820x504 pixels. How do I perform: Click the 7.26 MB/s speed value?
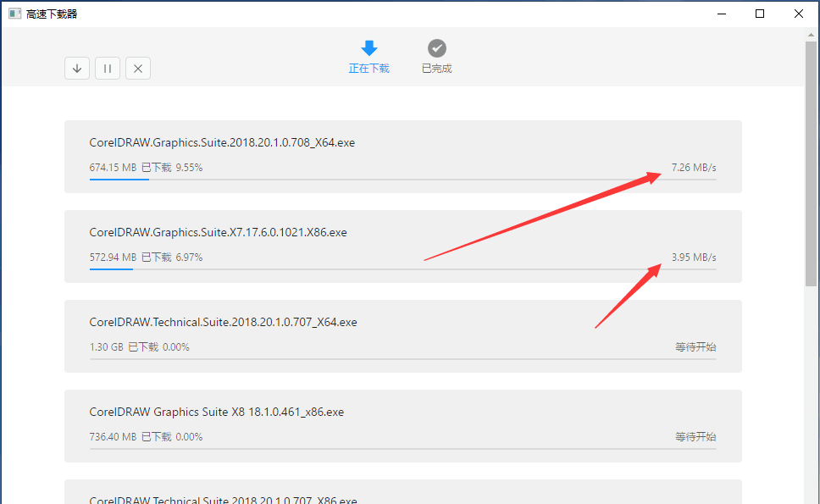pos(694,168)
